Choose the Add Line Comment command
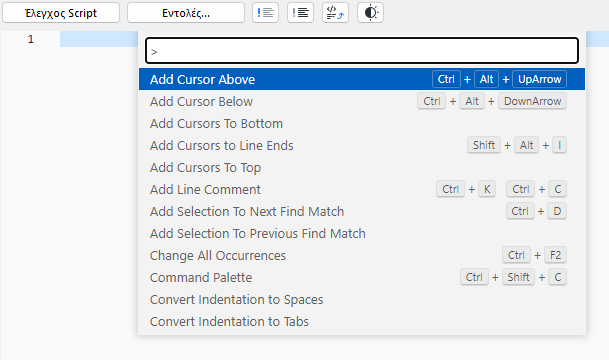609x360 pixels. [x=362, y=190]
